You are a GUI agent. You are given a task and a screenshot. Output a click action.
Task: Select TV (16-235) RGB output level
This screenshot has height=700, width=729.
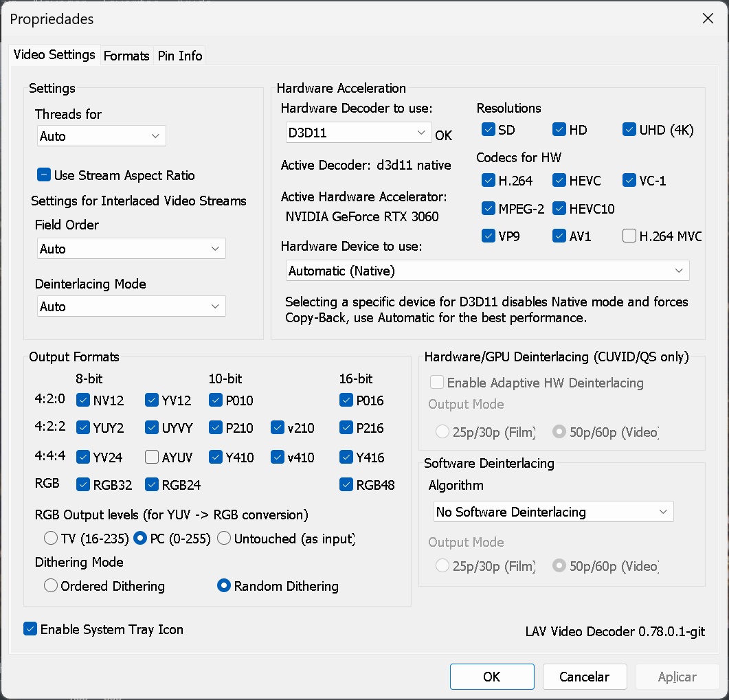[x=51, y=539]
